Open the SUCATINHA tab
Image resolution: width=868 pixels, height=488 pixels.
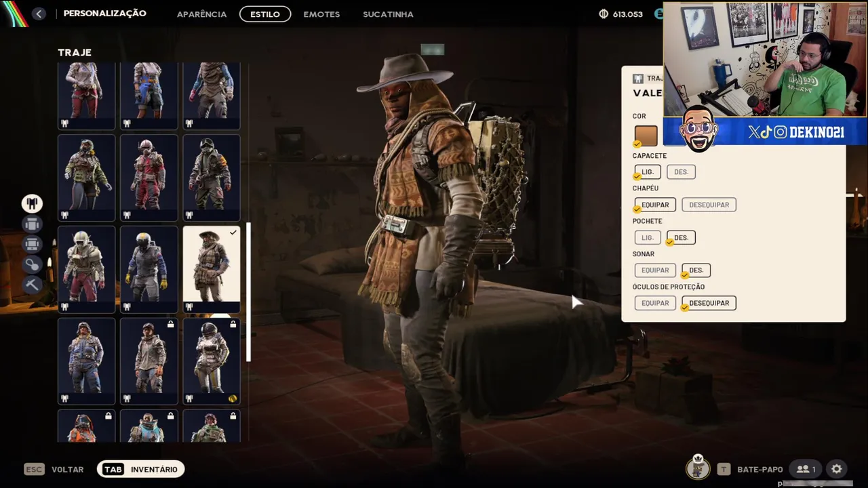tap(388, 14)
